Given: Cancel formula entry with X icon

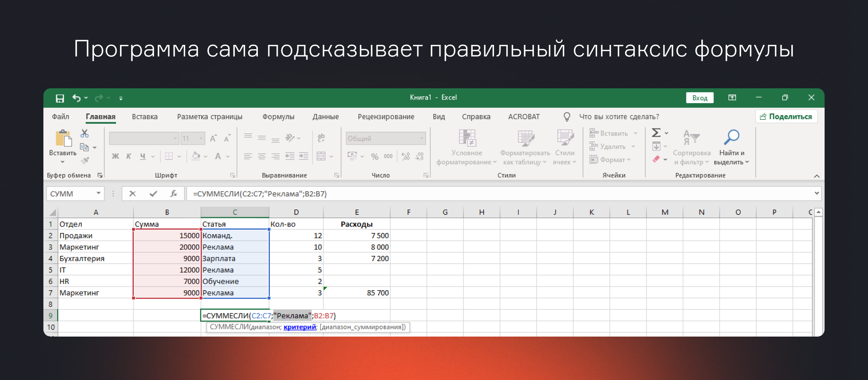Looking at the screenshot, I should tap(132, 194).
